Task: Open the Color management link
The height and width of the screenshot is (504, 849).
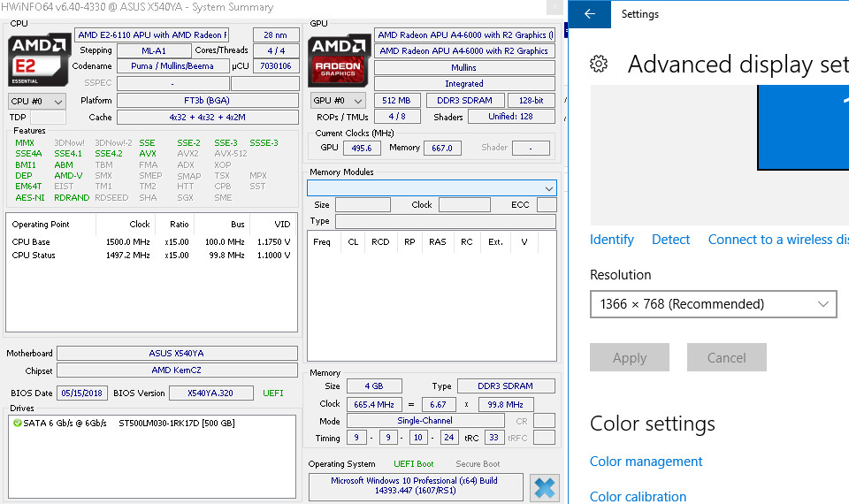Action: [646, 462]
